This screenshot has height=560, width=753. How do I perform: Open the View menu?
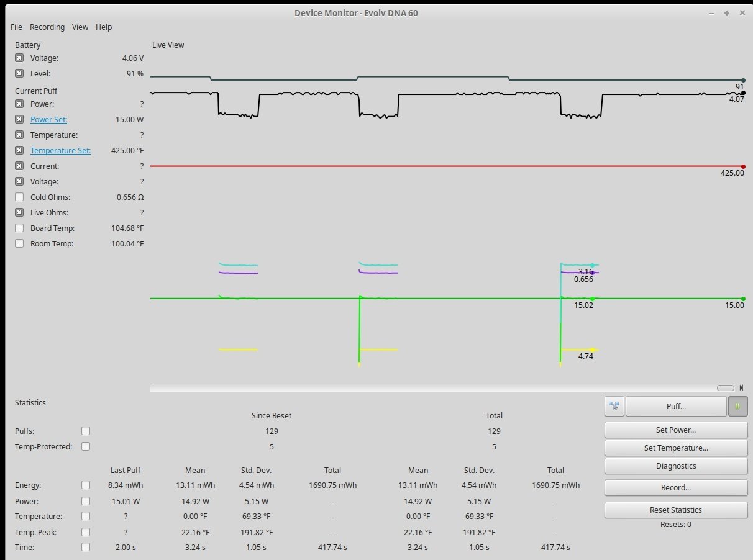click(80, 27)
